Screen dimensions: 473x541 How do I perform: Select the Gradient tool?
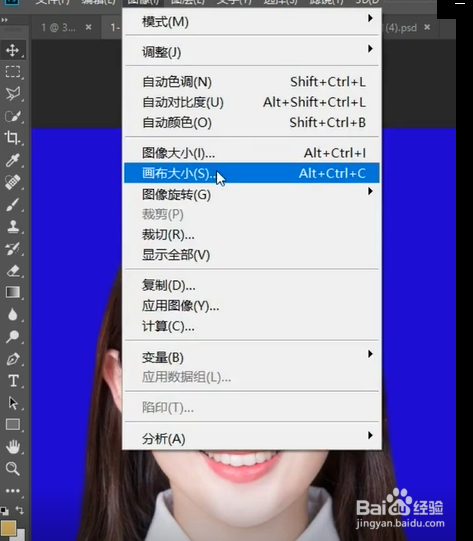click(12, 292)
